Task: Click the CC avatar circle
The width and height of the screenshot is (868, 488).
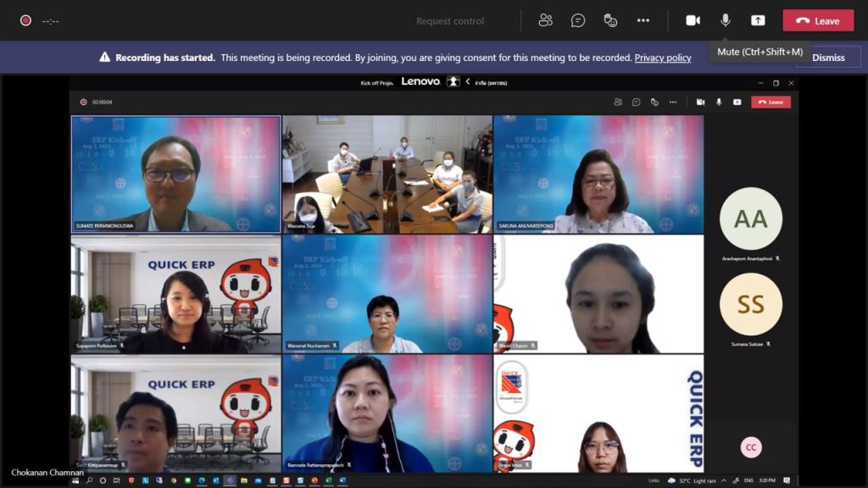Action: [x=750, y=447]
